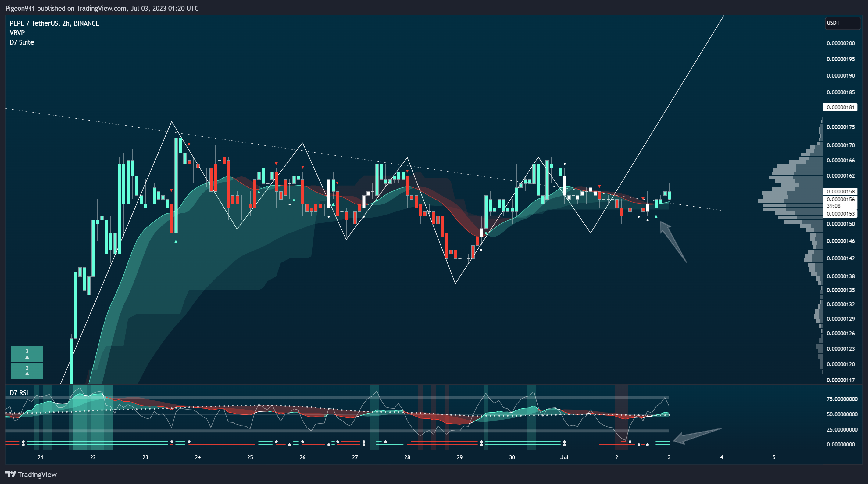868x484 pixels.
Task: Click the 0.00000158 price label
Action: point(840,191)
